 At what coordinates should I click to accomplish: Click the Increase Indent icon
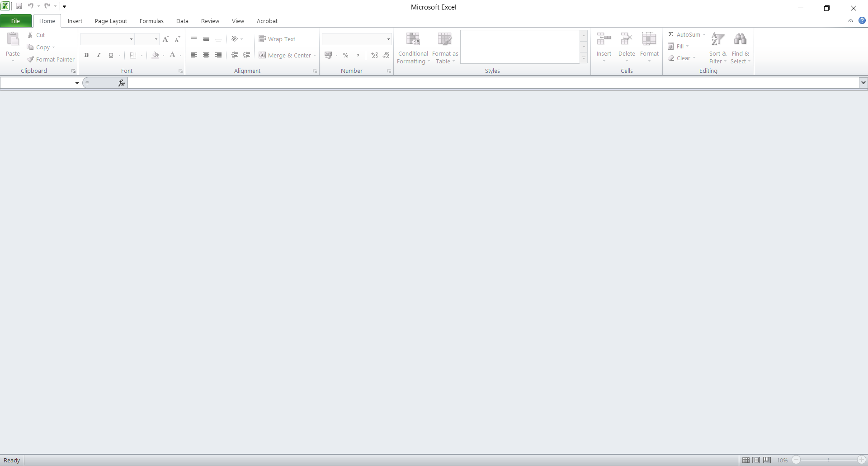coord(247,55)
